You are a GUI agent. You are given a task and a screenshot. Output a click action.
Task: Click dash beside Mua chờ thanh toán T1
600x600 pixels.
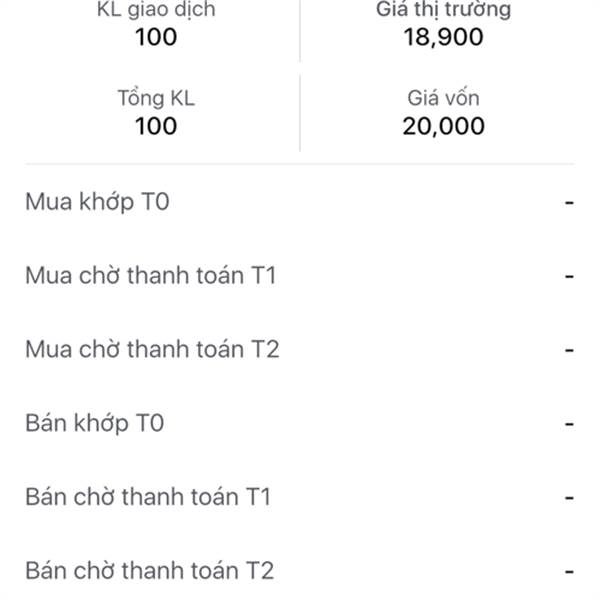click(569, 277)
